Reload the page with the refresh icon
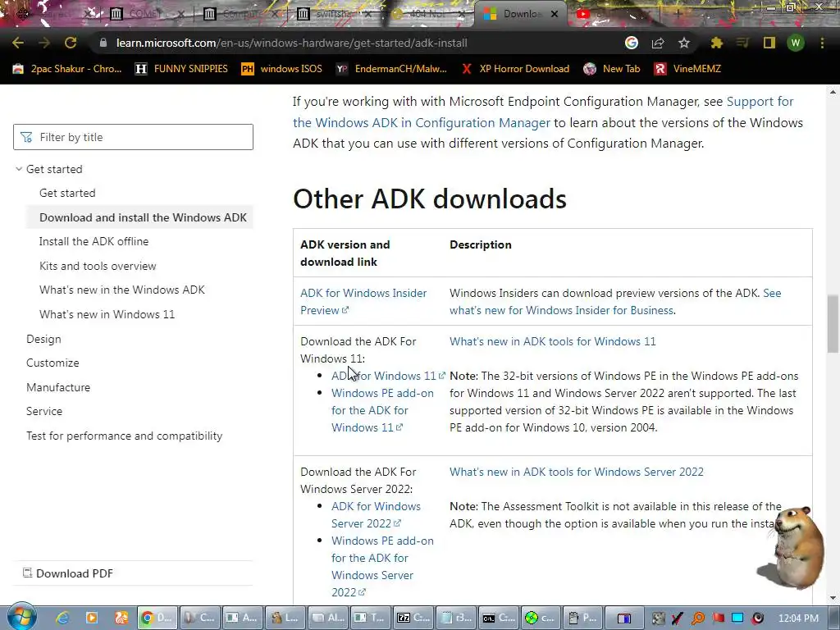The height and width of the screenshot is (630, 840). [71, 43]
